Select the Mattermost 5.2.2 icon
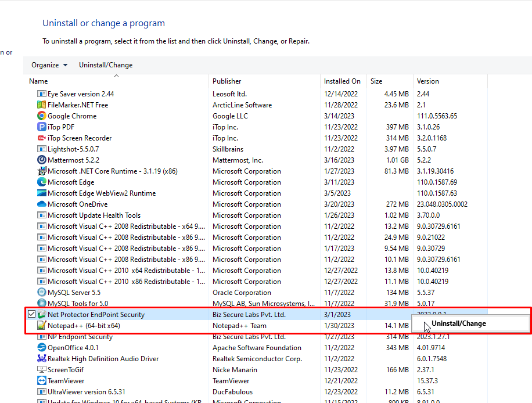Image resolution: width=532 pixels, height=403 pixels. coord(42,160)
